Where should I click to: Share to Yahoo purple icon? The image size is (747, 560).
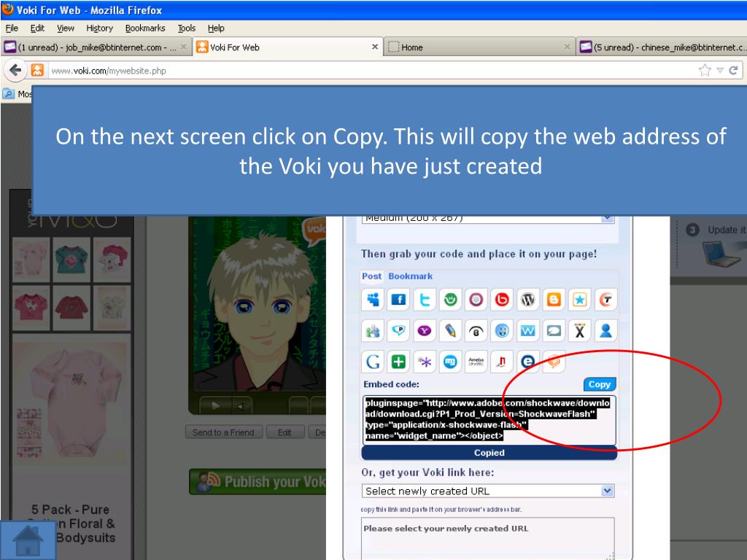(424, 330)
